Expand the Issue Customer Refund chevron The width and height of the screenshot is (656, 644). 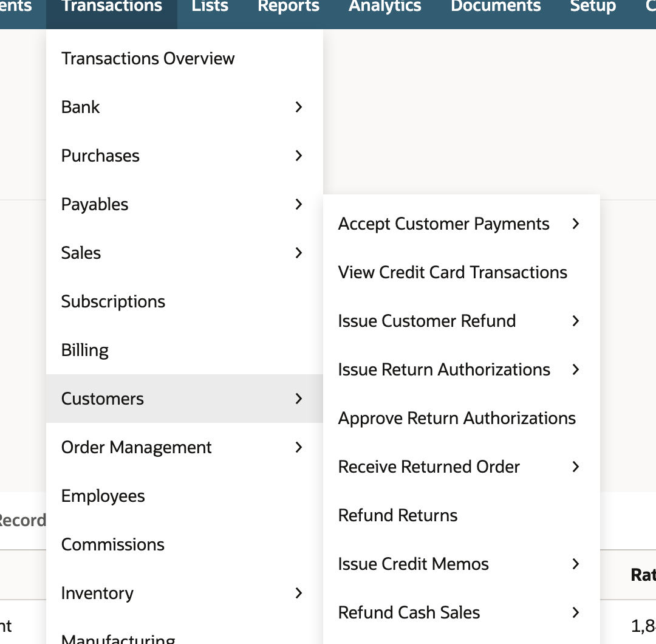click(x=576, y=321)
